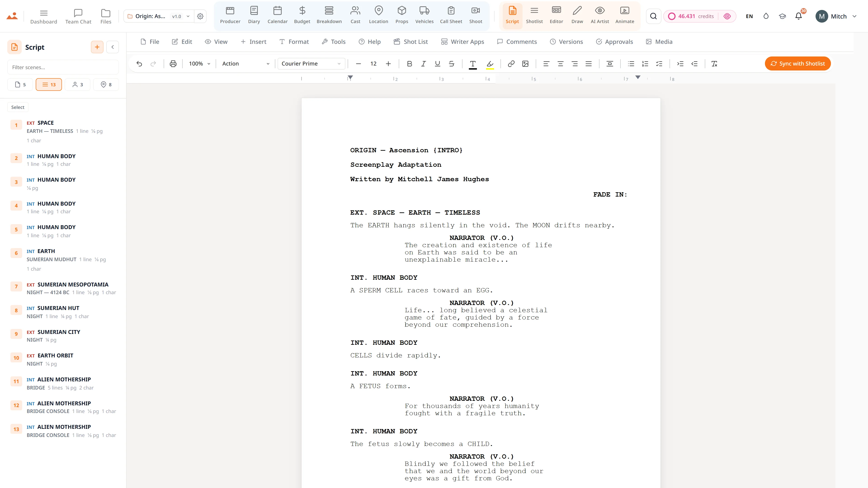Increase indent in toolbar
This screenshot has width=868, height=488.
(x=680, y=64)
